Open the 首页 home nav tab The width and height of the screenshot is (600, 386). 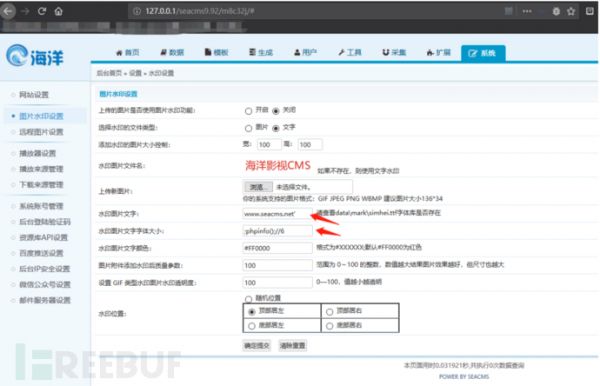[128, 52]
